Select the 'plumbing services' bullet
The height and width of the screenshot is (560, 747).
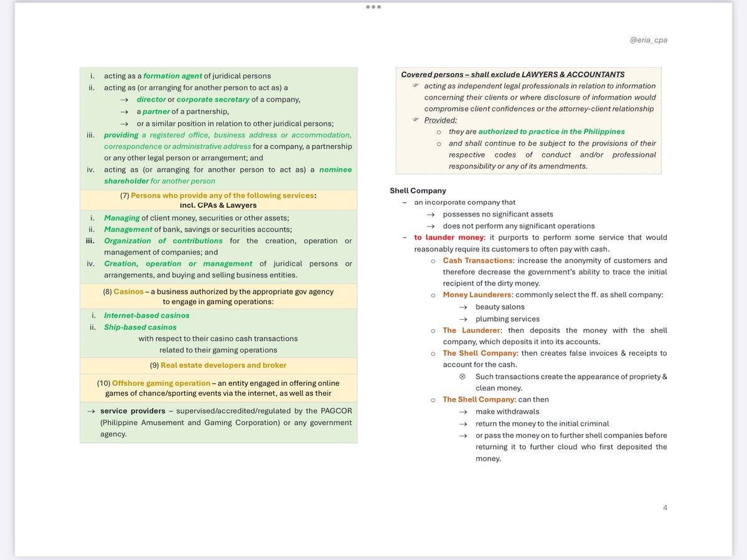pyautogui.click(x=507, y=319)
